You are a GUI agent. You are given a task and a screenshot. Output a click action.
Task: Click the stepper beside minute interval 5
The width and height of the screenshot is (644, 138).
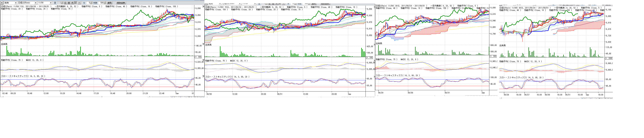[91, 3]
